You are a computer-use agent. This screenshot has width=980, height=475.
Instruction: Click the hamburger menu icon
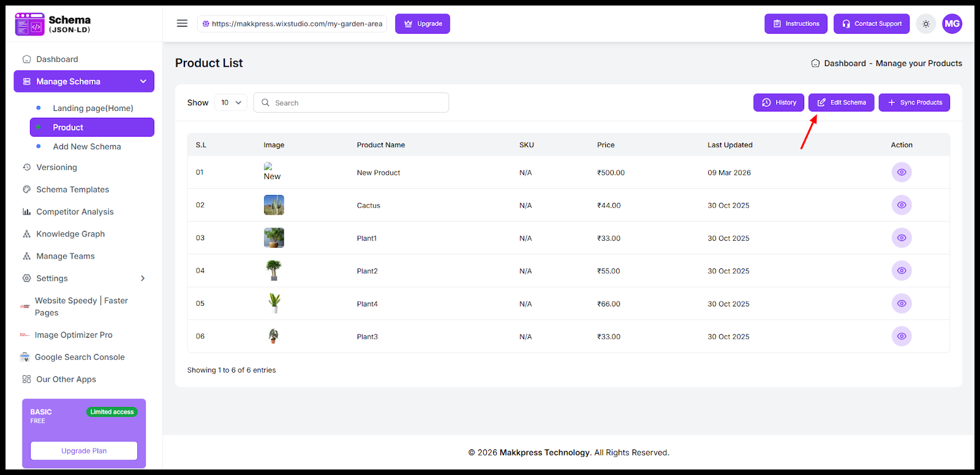tap(182, 23)
